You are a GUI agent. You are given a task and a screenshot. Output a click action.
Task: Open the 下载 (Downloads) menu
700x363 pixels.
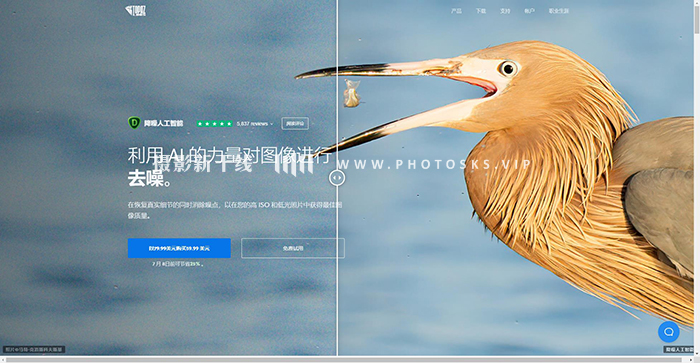coord(481,11)
